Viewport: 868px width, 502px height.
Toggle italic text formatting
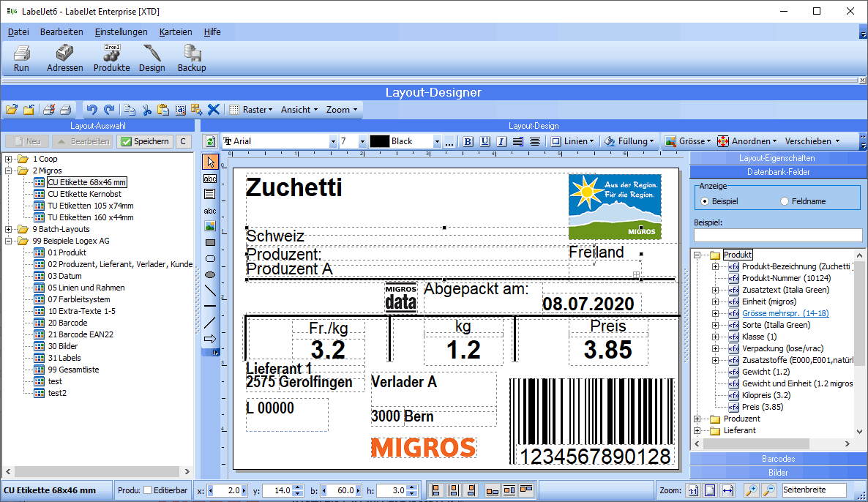tap(501, 141)
